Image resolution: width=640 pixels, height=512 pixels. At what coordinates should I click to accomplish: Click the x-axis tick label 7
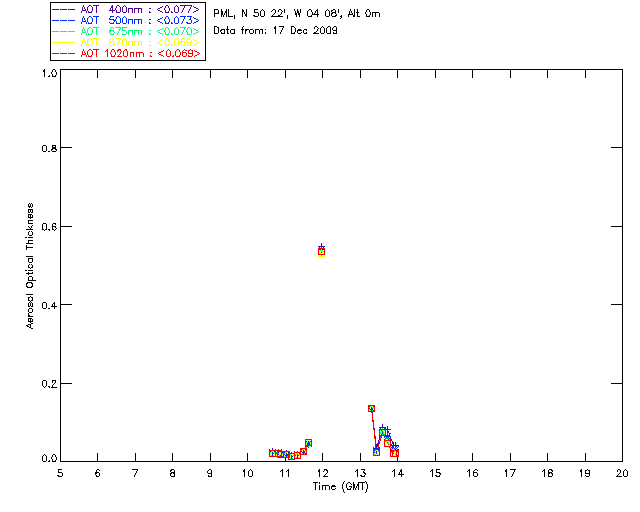tap(135, 473)
